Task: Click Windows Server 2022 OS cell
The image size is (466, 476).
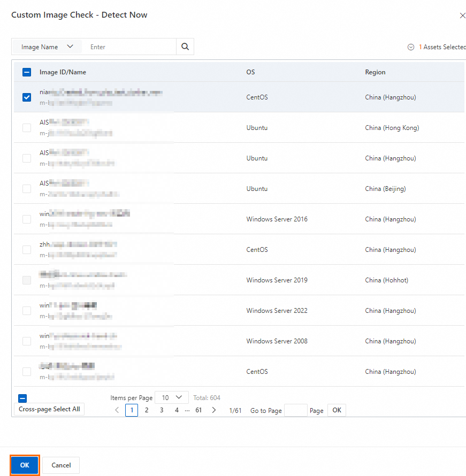Action: (277, 311)
